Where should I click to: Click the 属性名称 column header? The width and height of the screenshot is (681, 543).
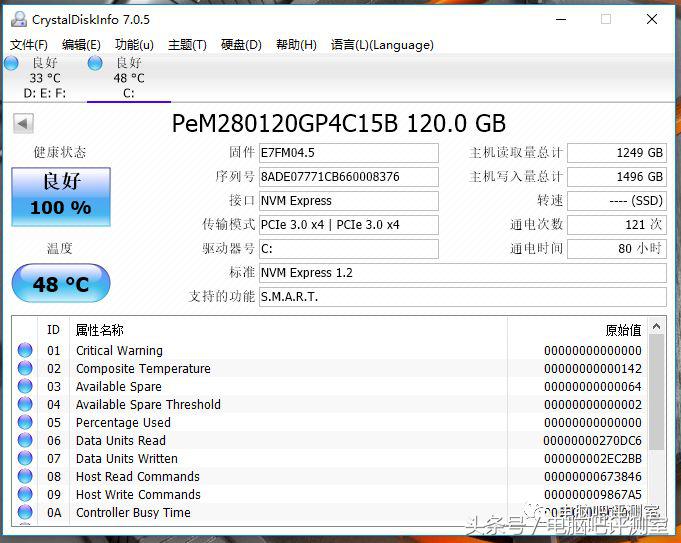pyautogui.click(x=288, y=330)
